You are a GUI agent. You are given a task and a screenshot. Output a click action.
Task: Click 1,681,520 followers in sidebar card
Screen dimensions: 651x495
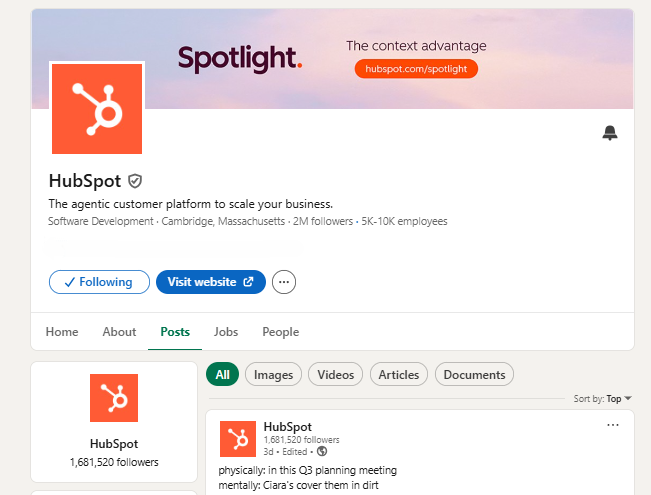[114, 462]
